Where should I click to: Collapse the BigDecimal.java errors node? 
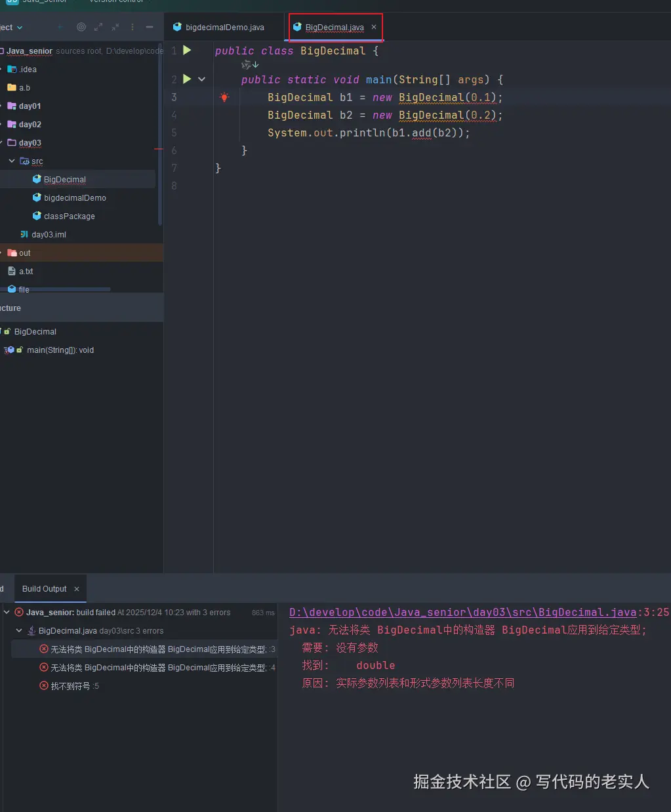click(19, 630)
